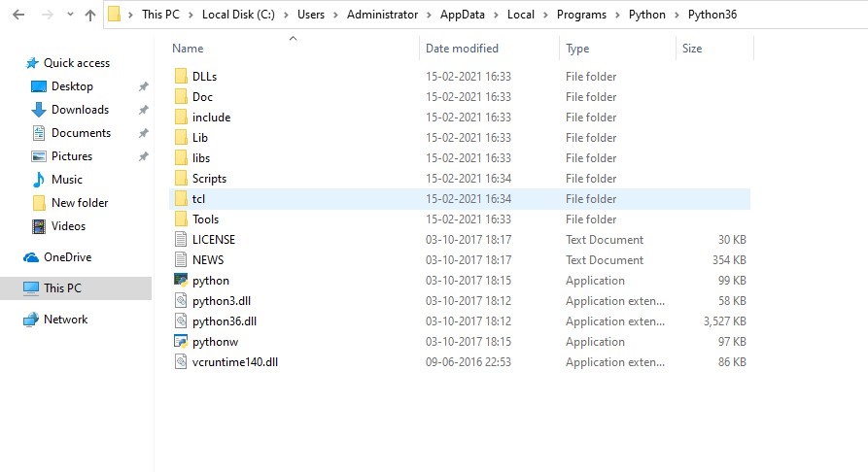Image resolution: width=868 pixels, height=472 pixels.
Task: Click the Downloads pin icon
Action: 144,110
